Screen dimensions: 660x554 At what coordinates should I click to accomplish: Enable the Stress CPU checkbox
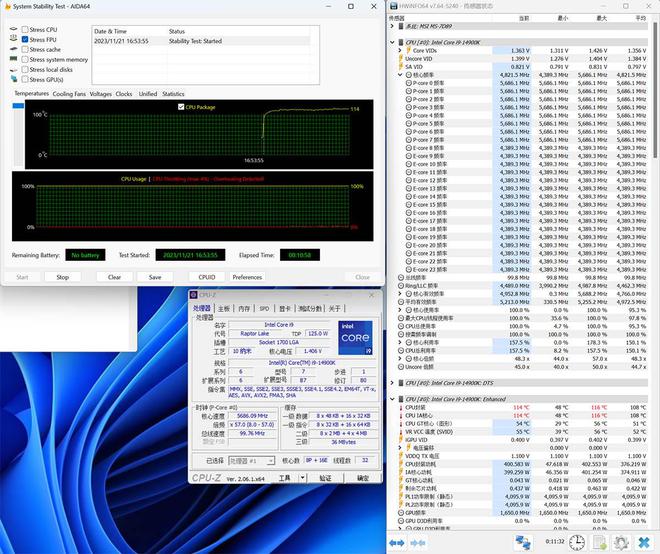[x=25, y=29]
